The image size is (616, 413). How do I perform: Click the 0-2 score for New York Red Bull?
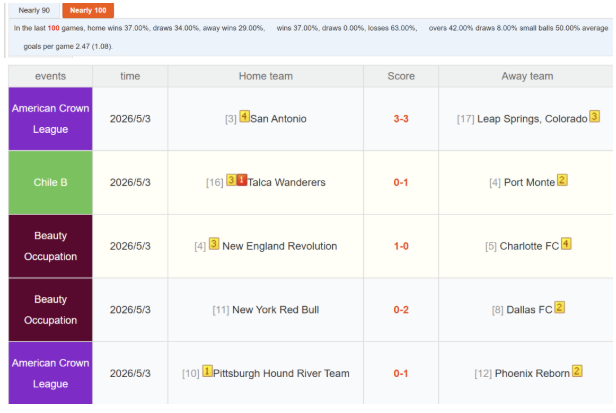(401, 310)
